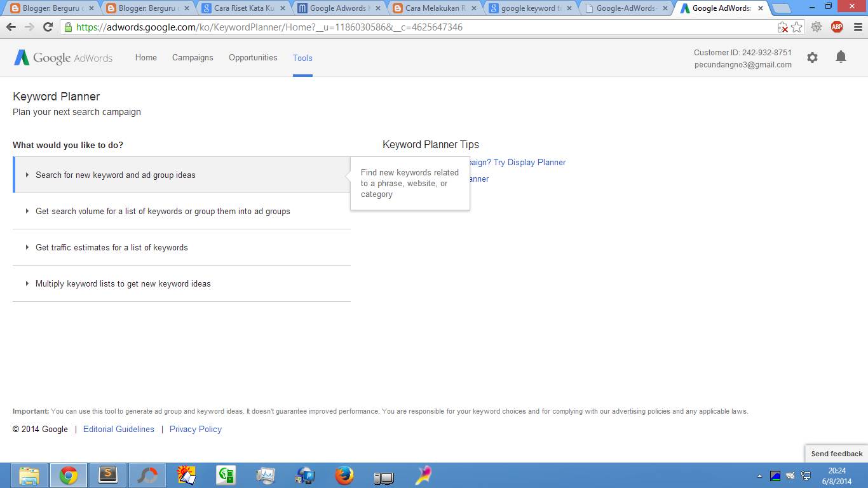The image size is (868, 488).
Task: Click the 'Customer ID: 242-932-8751' text
Action: click(x=743, y=53)
